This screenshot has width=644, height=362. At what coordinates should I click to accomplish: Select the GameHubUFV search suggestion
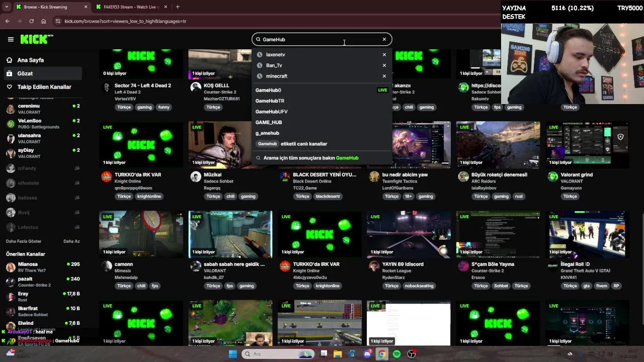[321, 112]
